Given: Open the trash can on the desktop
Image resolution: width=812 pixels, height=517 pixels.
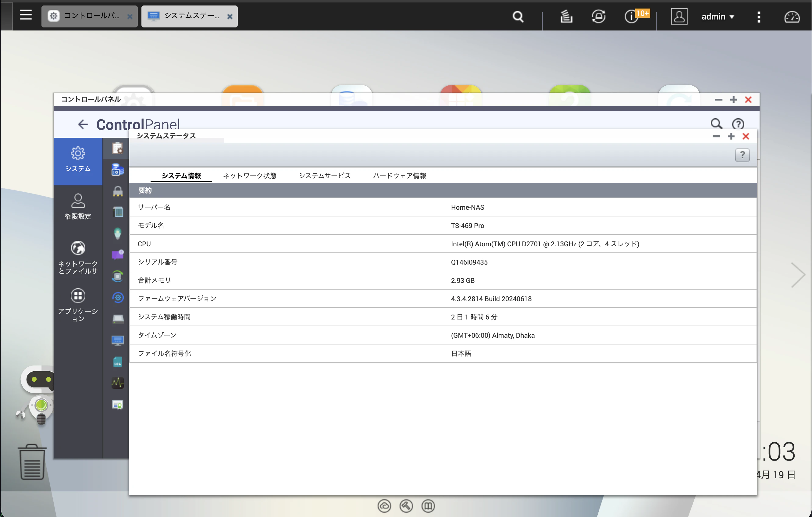Looking at the screenshot, I should pyautogui.click(x=32, y=462).
